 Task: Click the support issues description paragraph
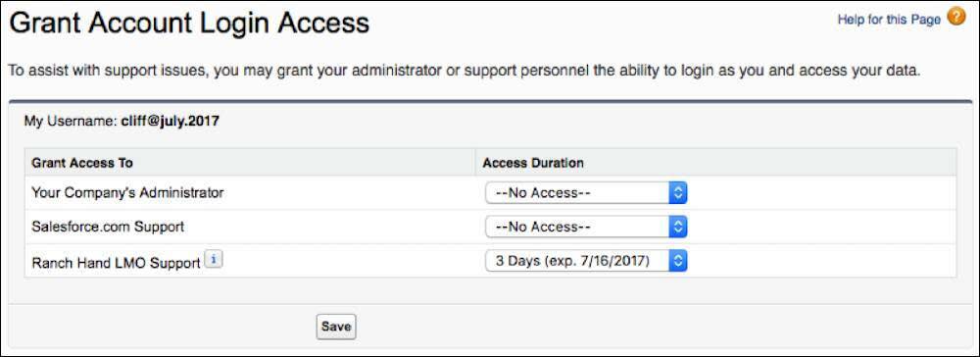click(x=465, y=71)
